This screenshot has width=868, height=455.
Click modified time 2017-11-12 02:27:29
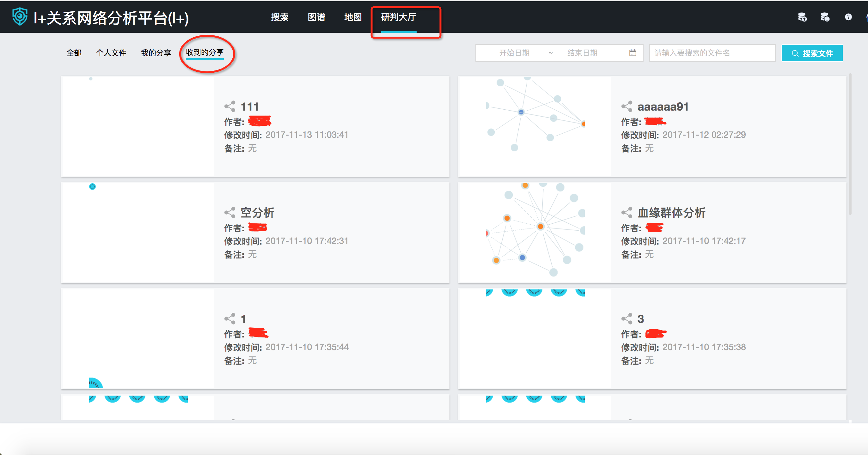(x=704, y=135)
